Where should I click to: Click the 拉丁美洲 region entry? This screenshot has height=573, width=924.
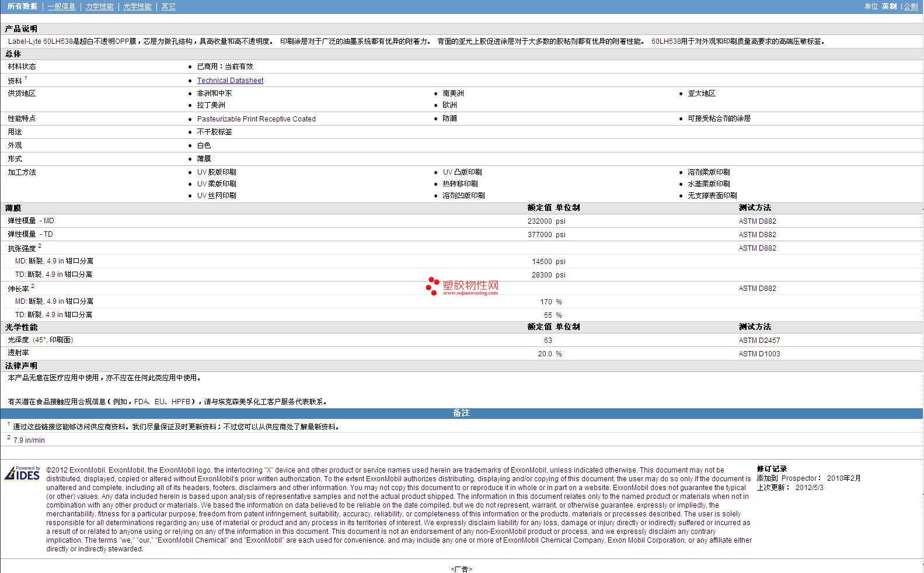211,105
